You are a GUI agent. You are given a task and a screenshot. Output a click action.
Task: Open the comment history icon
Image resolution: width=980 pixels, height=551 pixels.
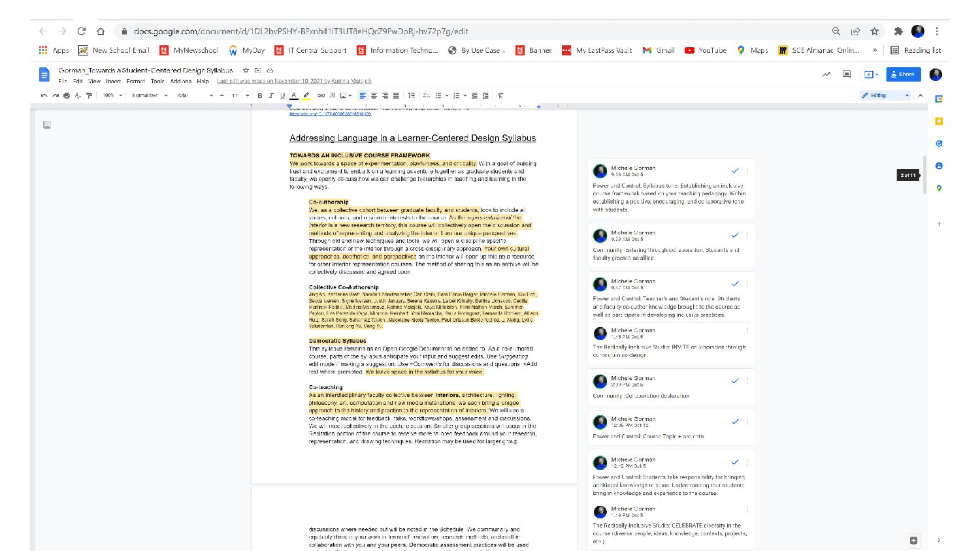coord(846,74)
